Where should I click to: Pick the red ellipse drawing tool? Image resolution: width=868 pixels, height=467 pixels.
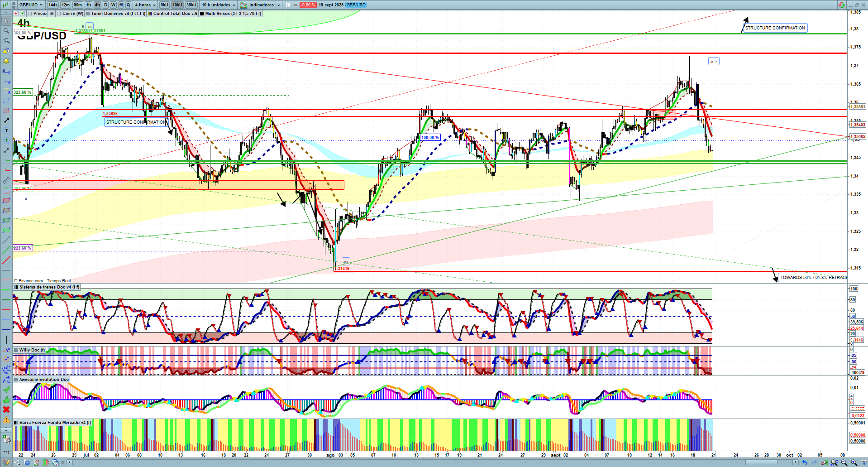pyautogui.click(x=6, y=200)
